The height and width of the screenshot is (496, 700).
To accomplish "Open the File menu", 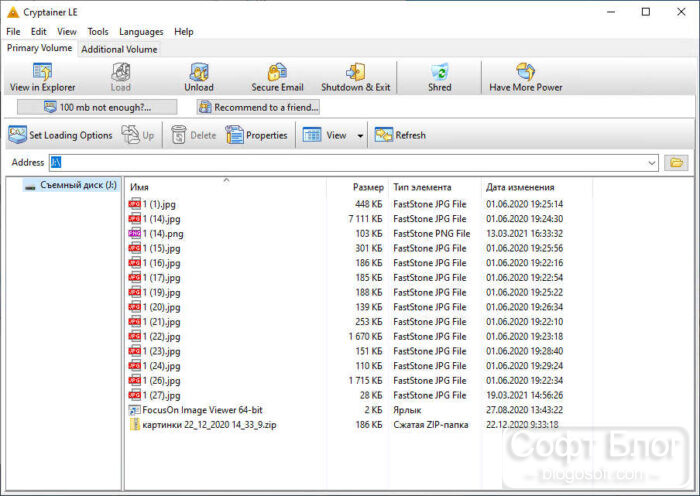I will 13,32.
